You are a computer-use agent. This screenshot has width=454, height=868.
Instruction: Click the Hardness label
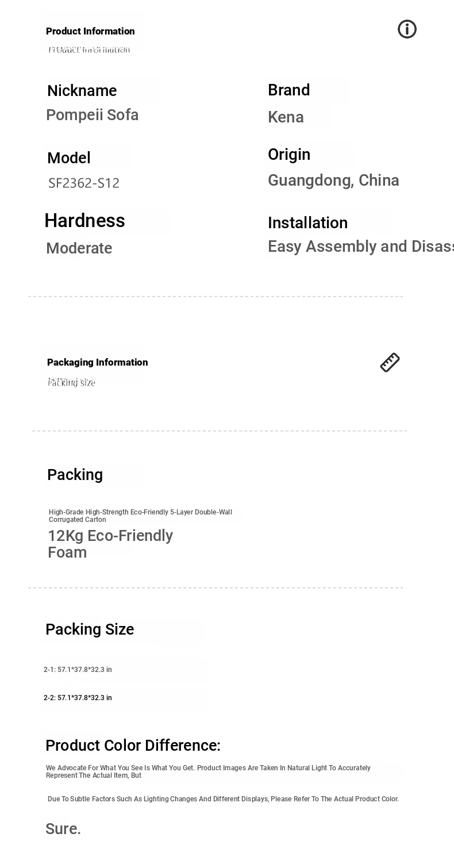coord(85,221)
